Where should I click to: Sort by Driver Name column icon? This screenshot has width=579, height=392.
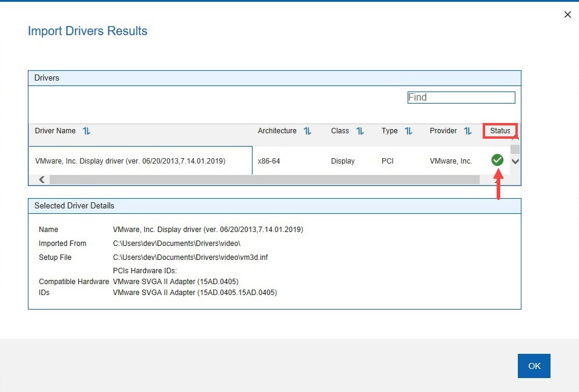pyautogui.click(x=87, y=131)
